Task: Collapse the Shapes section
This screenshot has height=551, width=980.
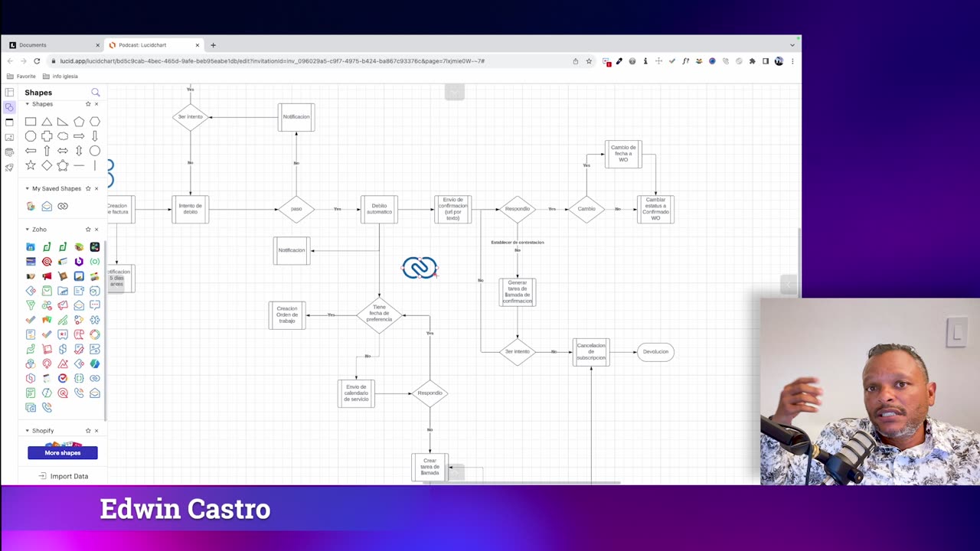Action: tap(28, 104)
